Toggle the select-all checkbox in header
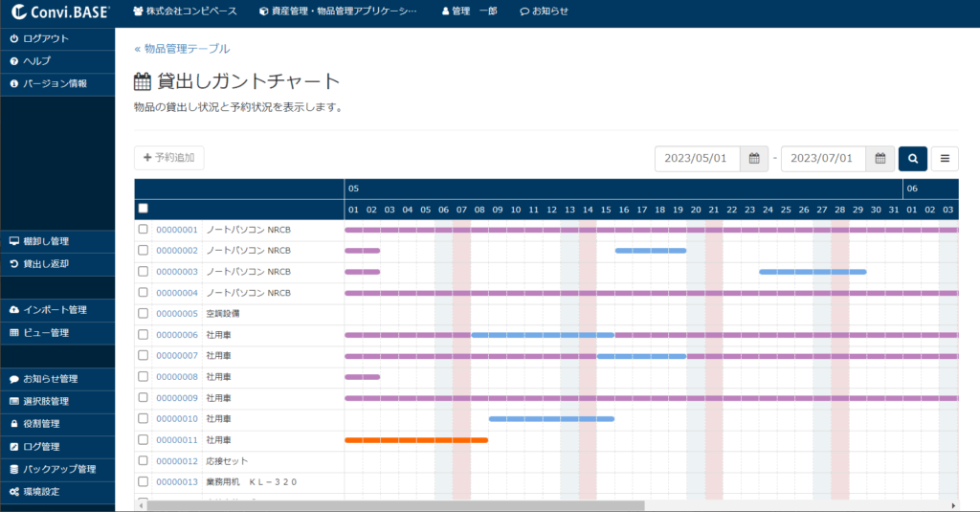The height and width of the screenshot is (512, 980). 144,208
